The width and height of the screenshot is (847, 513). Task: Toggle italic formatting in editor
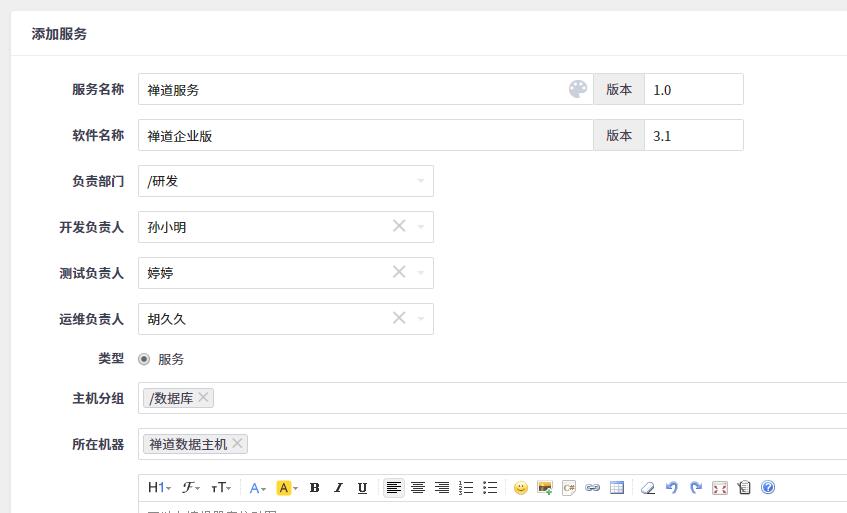338,488
